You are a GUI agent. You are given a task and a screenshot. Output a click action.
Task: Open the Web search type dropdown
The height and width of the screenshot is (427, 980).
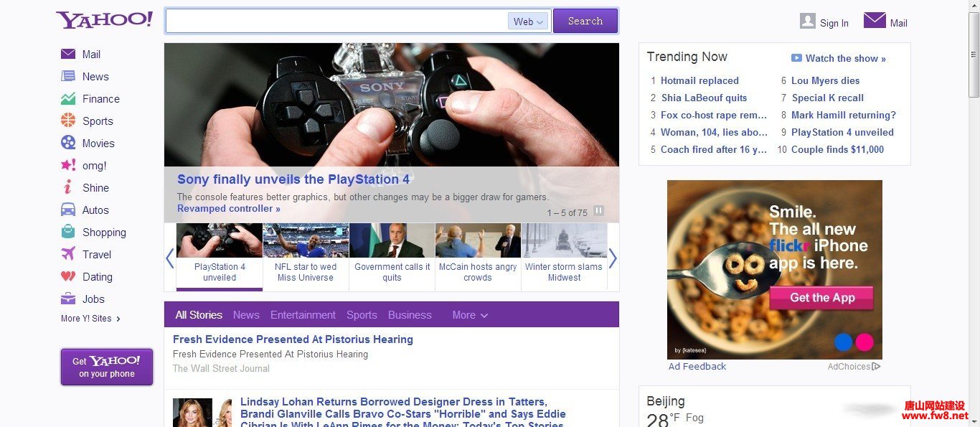tap(528, 22)
